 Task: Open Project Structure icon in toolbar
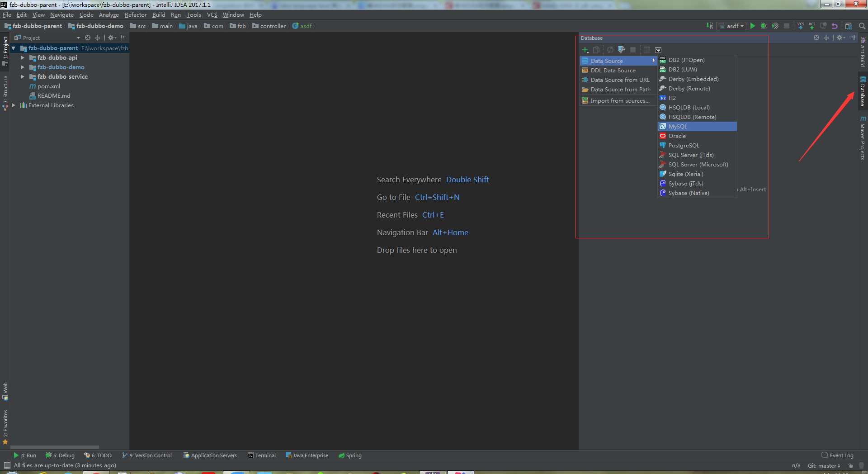(849, 26)
